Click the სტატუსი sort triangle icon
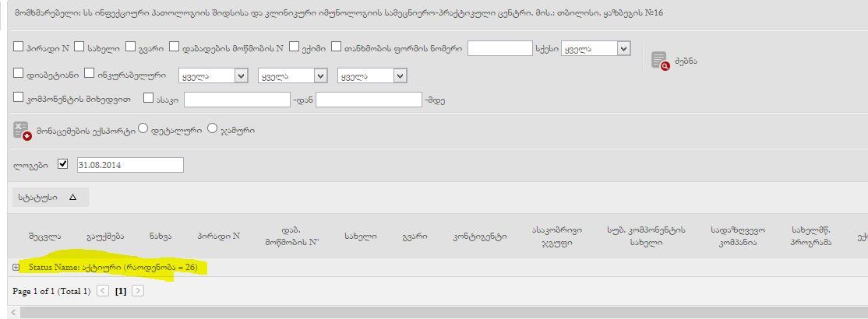Image resolution: width=868 pixels, height=319 pixels. point(72,198)
